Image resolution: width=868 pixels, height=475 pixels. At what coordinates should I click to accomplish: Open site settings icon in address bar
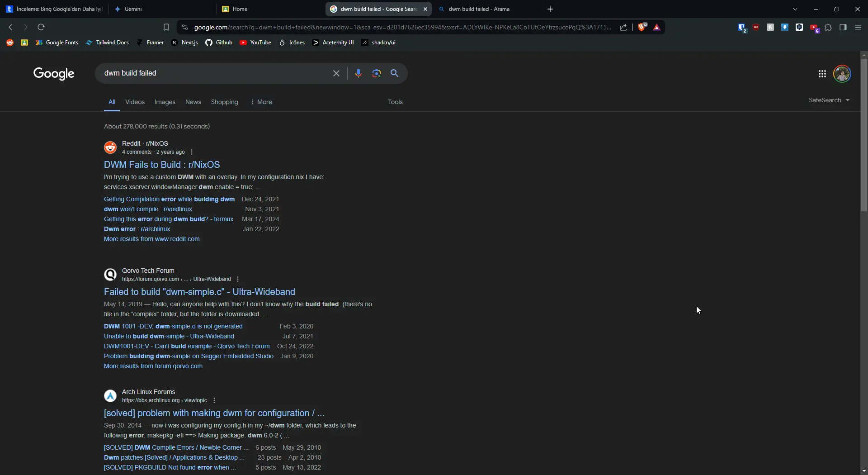coord(184,27)
